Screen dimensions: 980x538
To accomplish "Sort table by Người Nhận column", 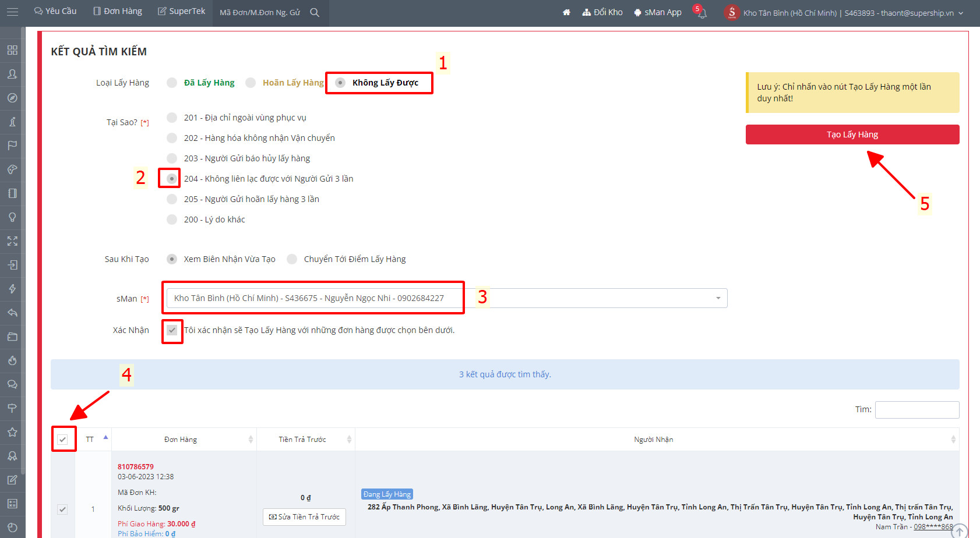I will click(x=657, y=440).
